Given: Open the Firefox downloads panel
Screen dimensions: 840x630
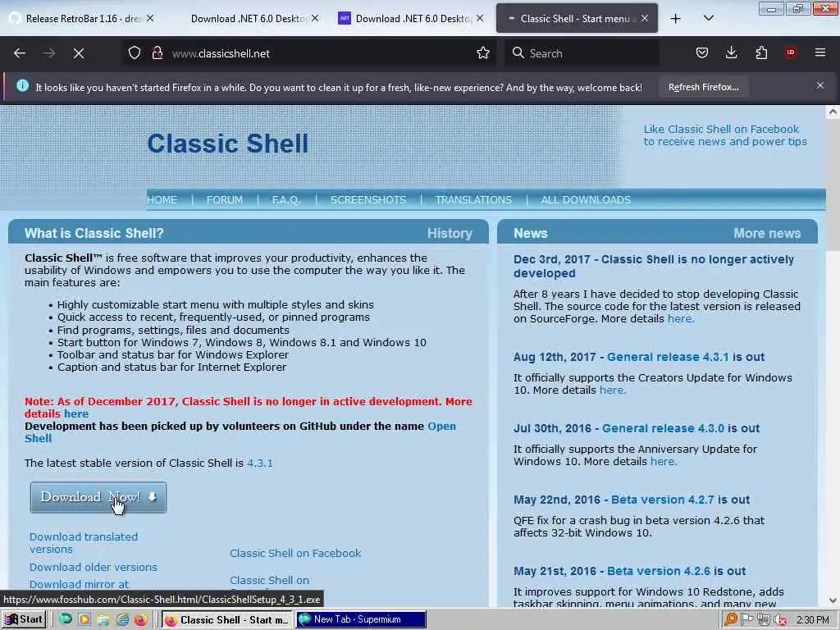Looking at the screenshot, I should [731, 53].
